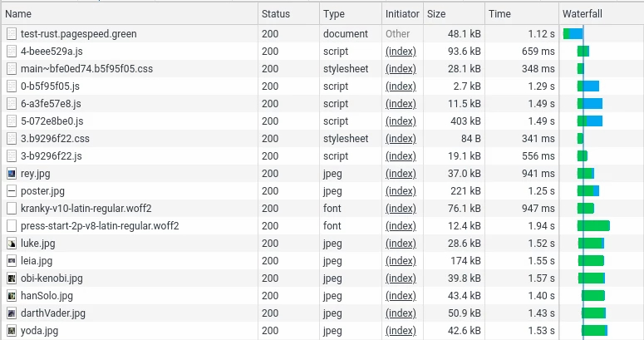The image size is (644, 340).
Task: Select the kranky-v10-latin-regular.woff2 font request
Action: 86,209
